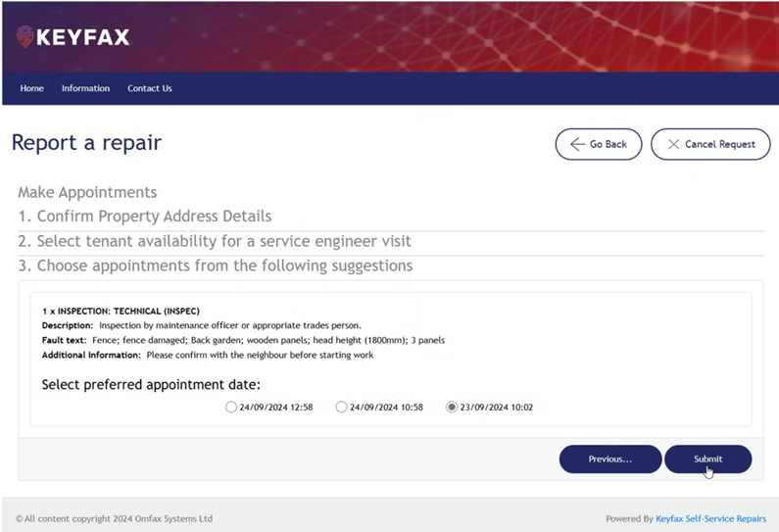Image resolution: width=779 pixels, height=532 pixels.
Task: Click the Keyfax fingerprint logo icon
Action: (24, 38)
